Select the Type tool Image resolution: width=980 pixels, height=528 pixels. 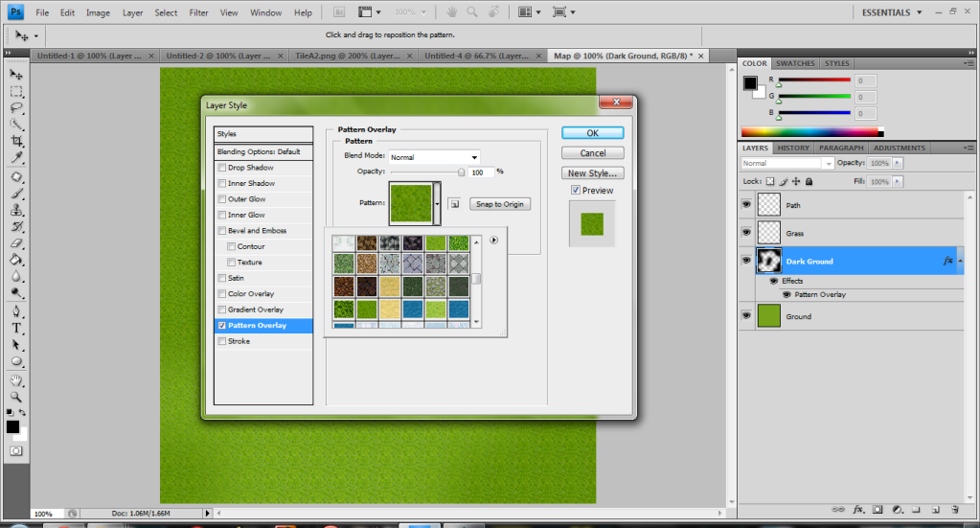[17, 328]
